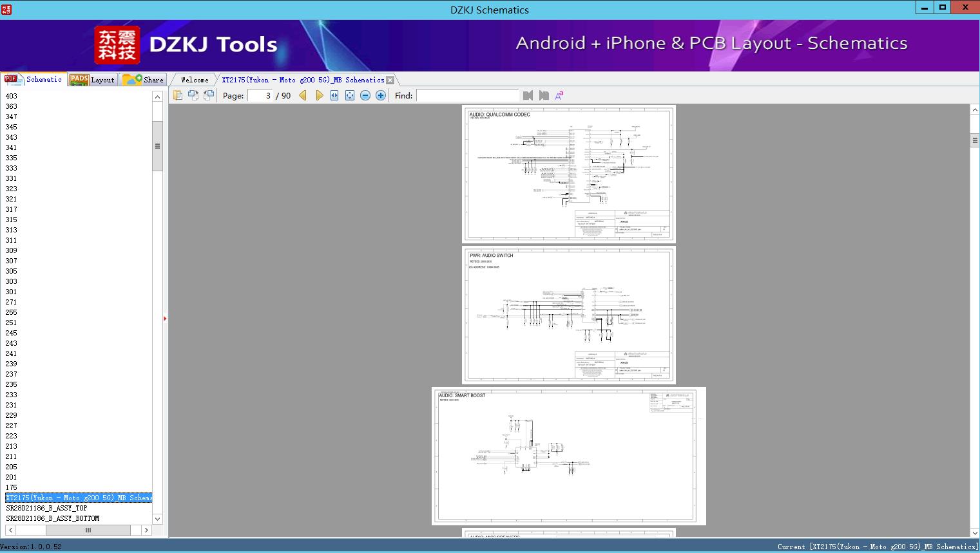Click the DZKJ app icon in title bar

6,9
